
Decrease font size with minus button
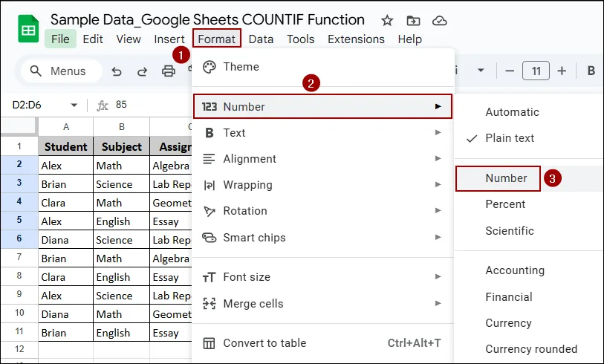pyautogui.click(x=510, y=71)
